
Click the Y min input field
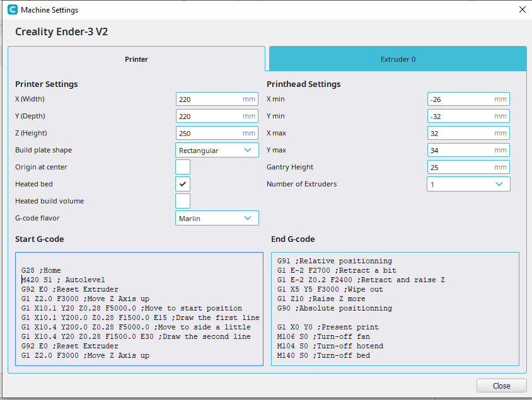tap(468, 116)
